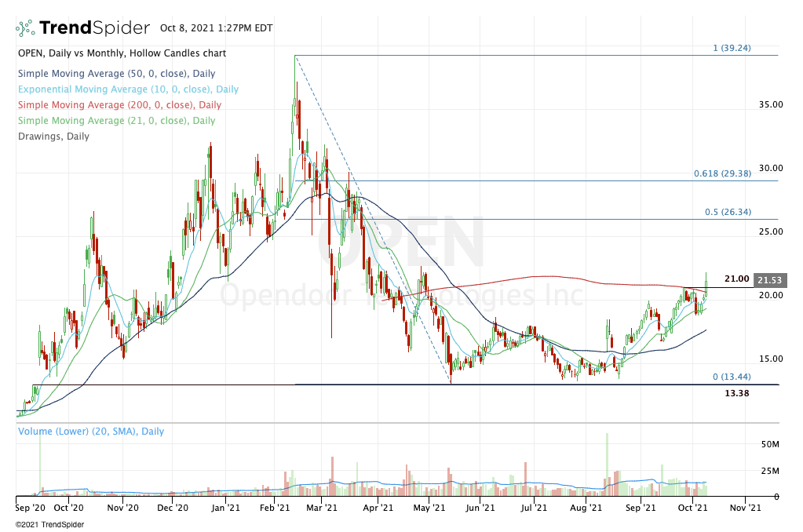This screenshot has height=532, width=803.
Task: Click the TrendSpider brand name text
Action: (93, 28)
